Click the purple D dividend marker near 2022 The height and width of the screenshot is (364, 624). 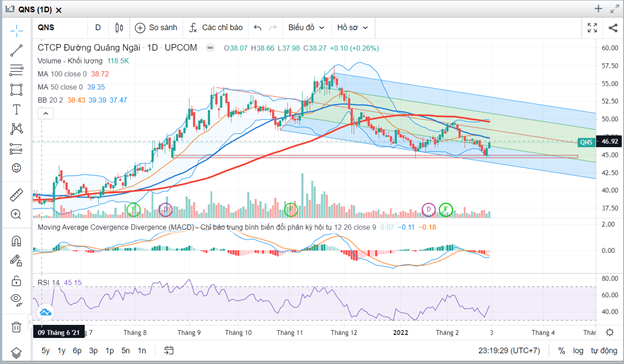(x=429, y=209)
